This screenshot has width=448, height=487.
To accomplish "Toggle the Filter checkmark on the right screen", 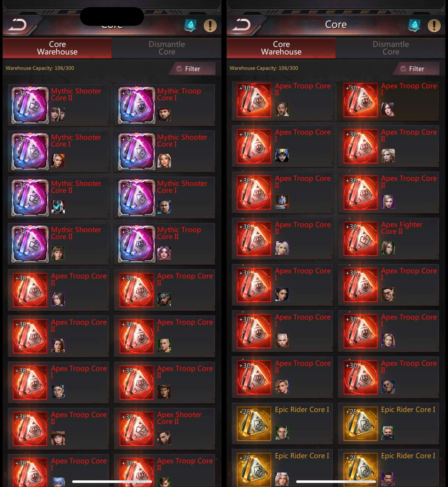I will [403, 69].
